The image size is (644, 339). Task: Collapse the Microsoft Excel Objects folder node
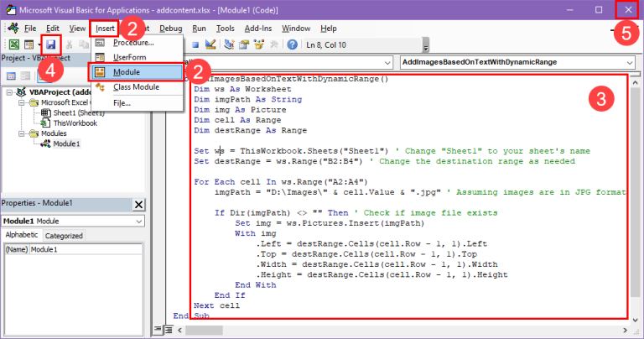[x=21, y=102]
